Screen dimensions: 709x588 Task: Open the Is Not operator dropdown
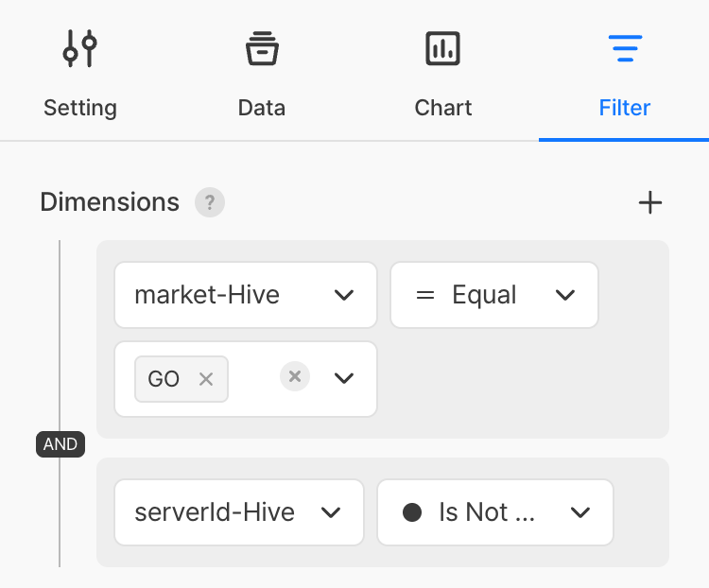click(x=494, y=512)
